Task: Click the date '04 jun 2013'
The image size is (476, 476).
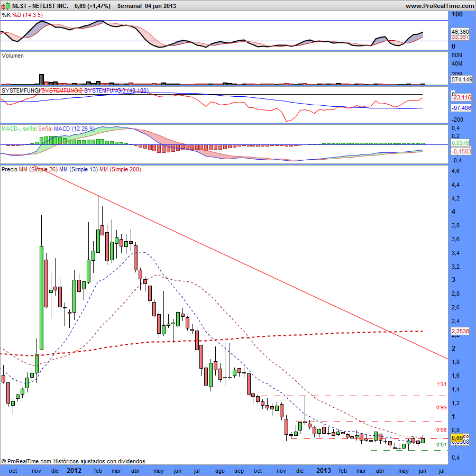Action: (161, 6)
